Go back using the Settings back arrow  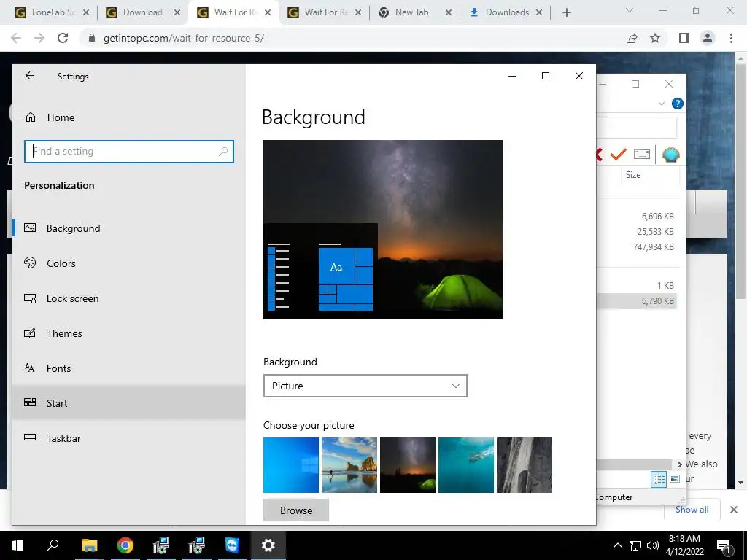point(30,76)
